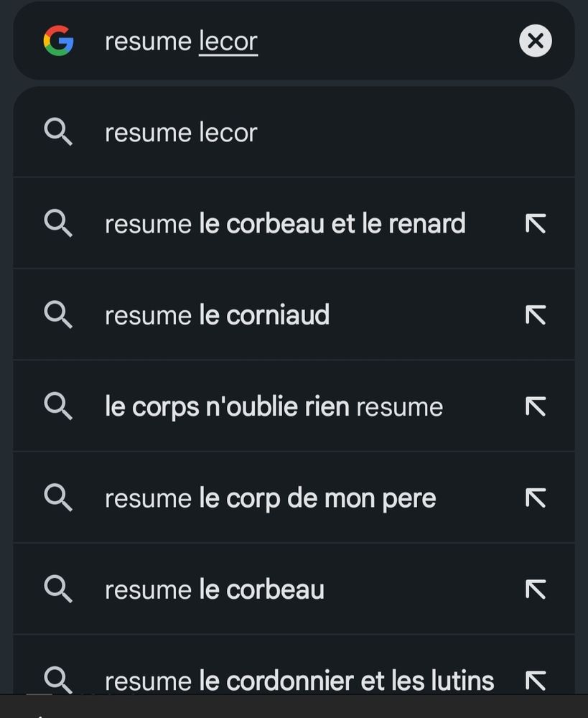The width and height of the screenshot is (588, 718).
Task: Fill query arrow for shorter 'resume le corbeau'
Action: pos(536,589)
